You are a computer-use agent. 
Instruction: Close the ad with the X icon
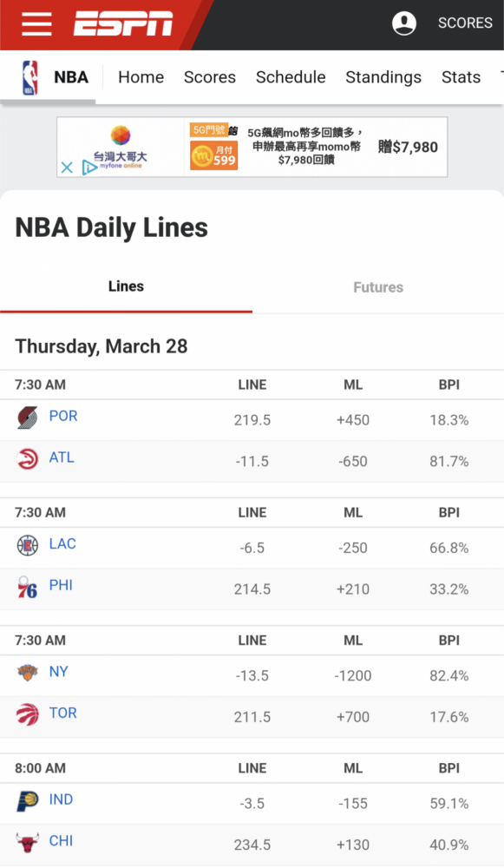point(67,168)
